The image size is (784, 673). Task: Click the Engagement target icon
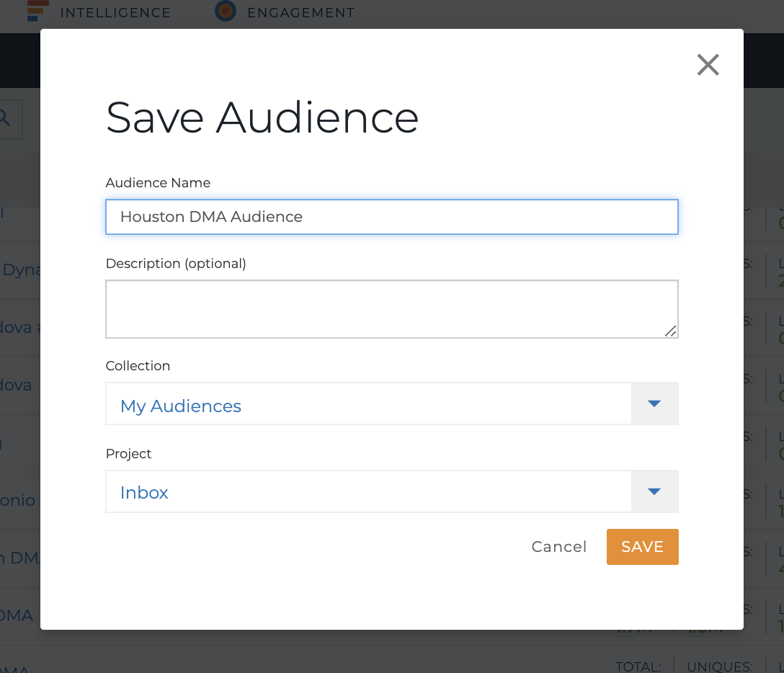coord(226,11)
